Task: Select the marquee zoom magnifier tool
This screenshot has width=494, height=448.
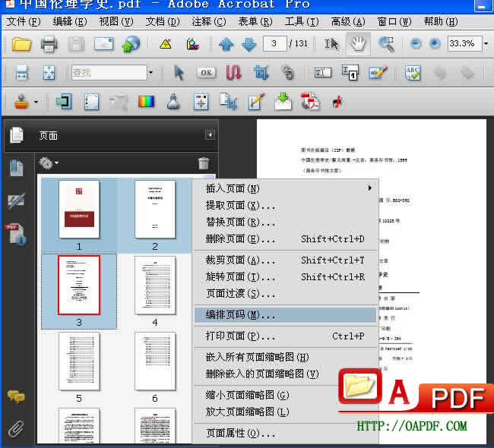Action: (386, 44)
